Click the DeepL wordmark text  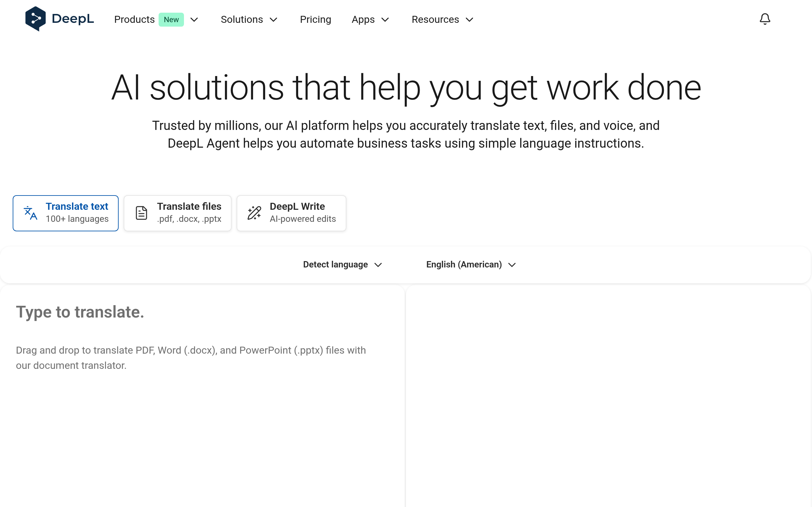(73, 19)
